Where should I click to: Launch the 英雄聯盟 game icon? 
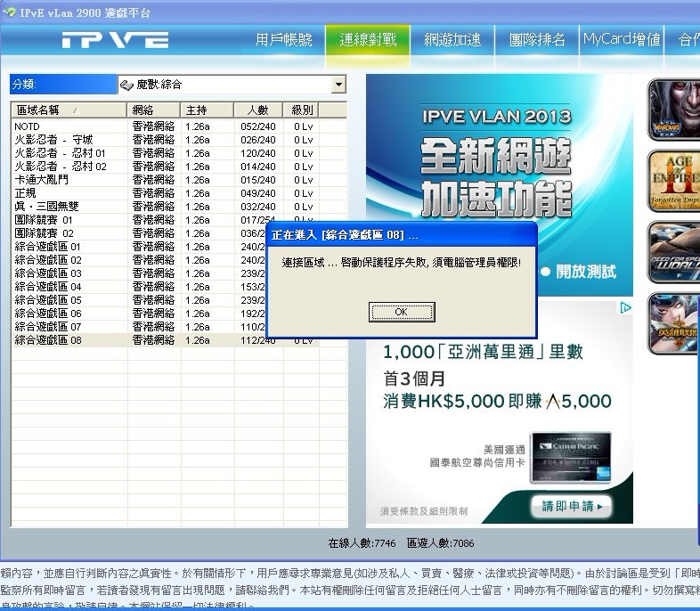point(673,323)
